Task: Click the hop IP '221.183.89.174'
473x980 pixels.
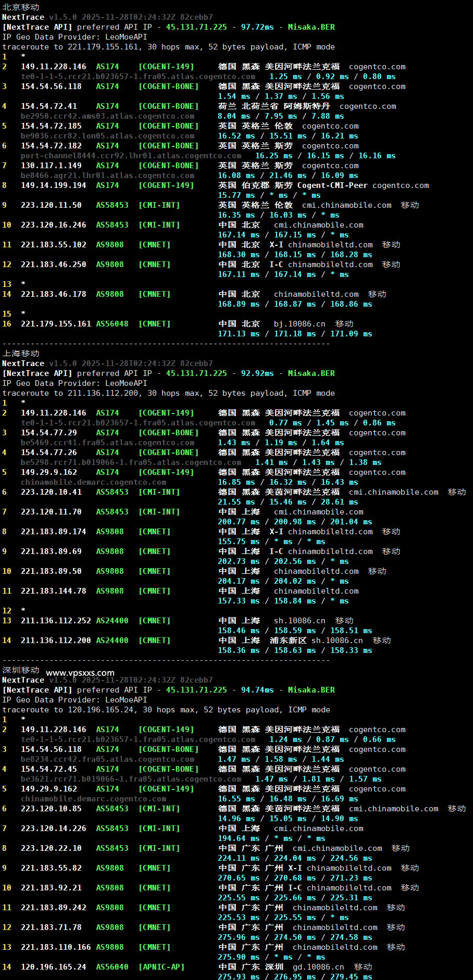Action: (54, 532)
